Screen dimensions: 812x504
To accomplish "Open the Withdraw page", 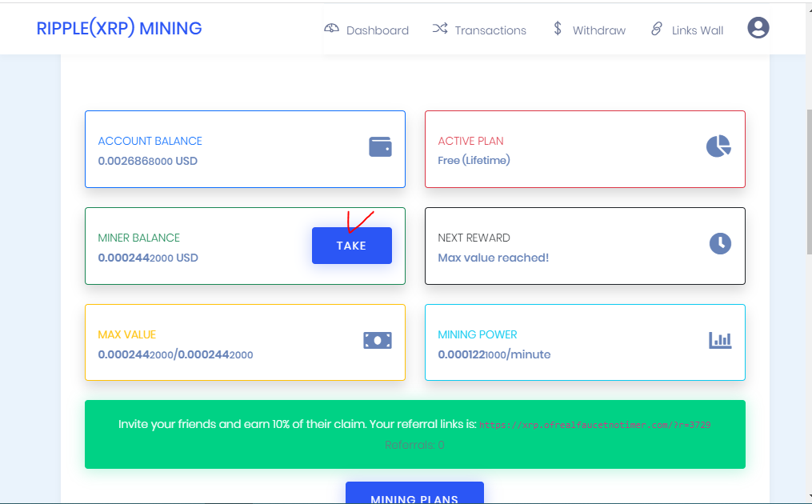I will pos(590,30).
